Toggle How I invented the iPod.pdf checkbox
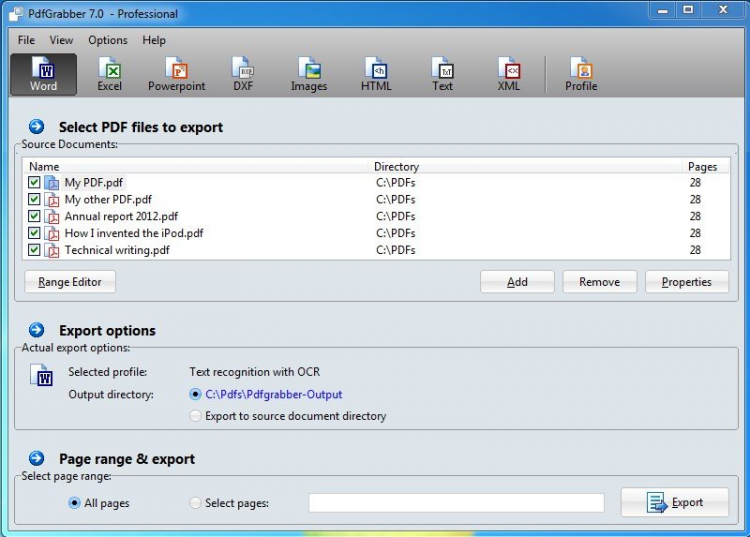Image resolution: width=750 pixels, height=537 pixels. (34, 233)
